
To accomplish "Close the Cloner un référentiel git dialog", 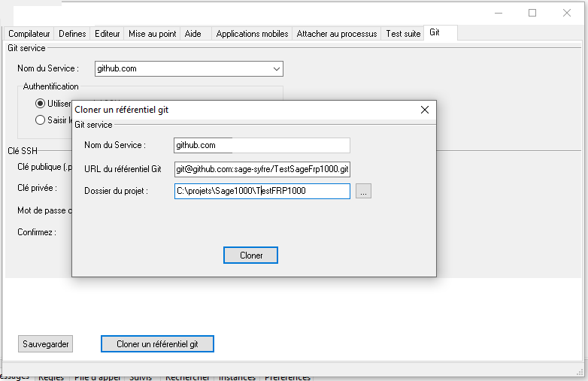I will 425,110.
